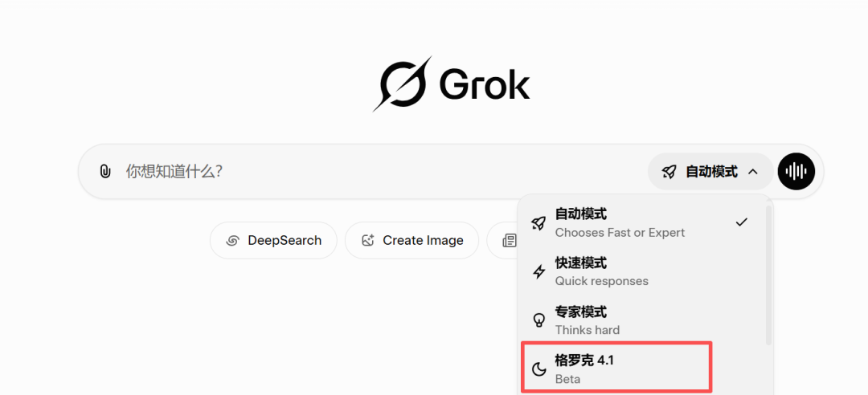Collapse the 自动模式 mode selector dropdown
Image resolution: width=868 pixels, height=395 pixels.
coord(710,171)
